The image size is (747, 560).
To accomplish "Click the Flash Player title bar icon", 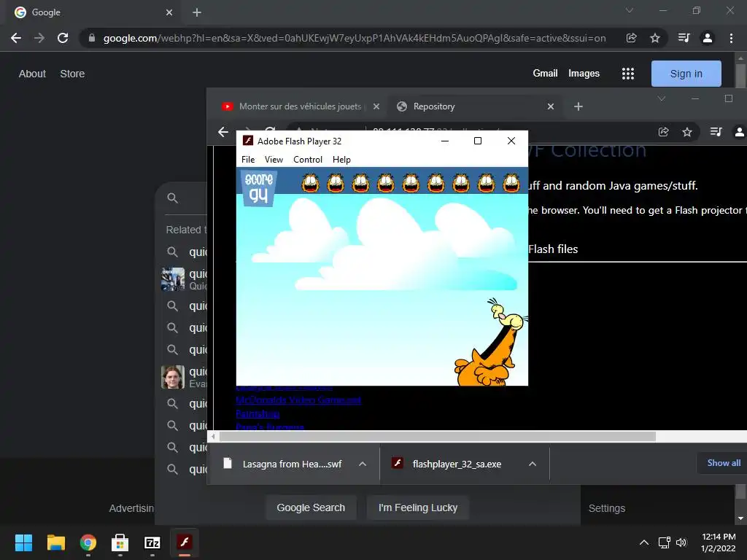I will click(248, 141).
